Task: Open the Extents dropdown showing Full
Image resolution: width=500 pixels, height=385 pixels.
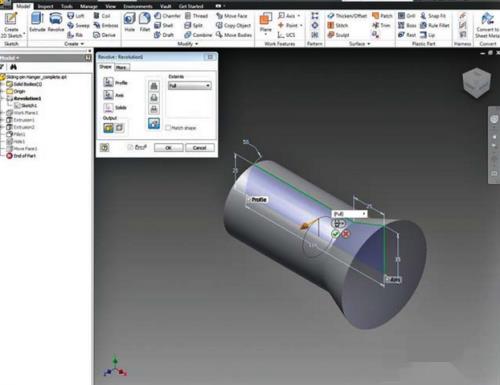Action: pos(189,86)
